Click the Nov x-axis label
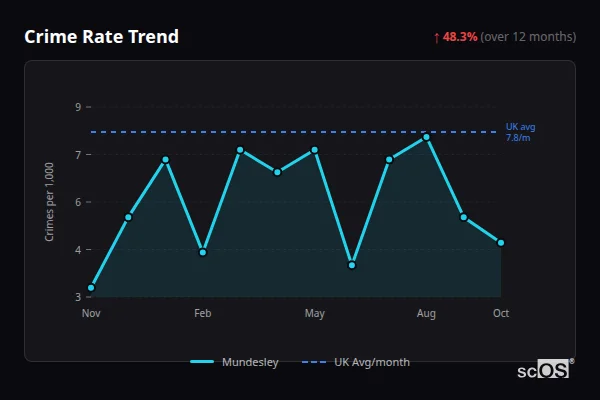Screen dimensions: 600x400 (91, 313)
